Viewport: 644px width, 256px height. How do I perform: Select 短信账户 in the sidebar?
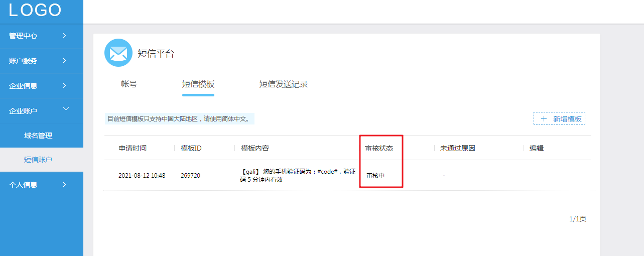click(x=38, y=160)
